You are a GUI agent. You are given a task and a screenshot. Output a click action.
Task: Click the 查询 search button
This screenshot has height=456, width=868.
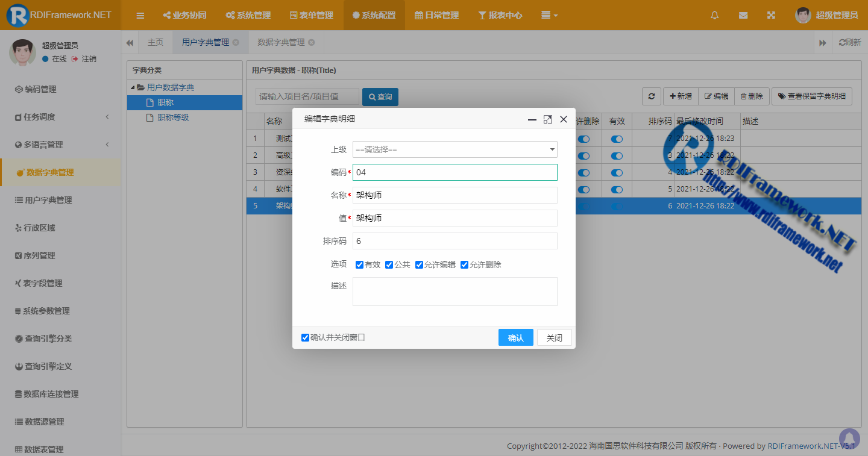click(x=380, y=96)
